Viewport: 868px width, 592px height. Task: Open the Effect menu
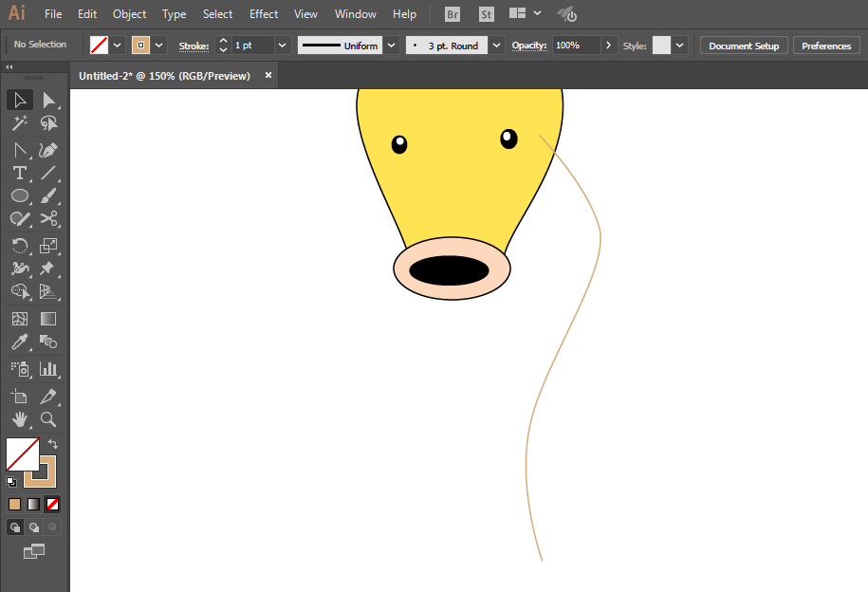click(264, 14)
